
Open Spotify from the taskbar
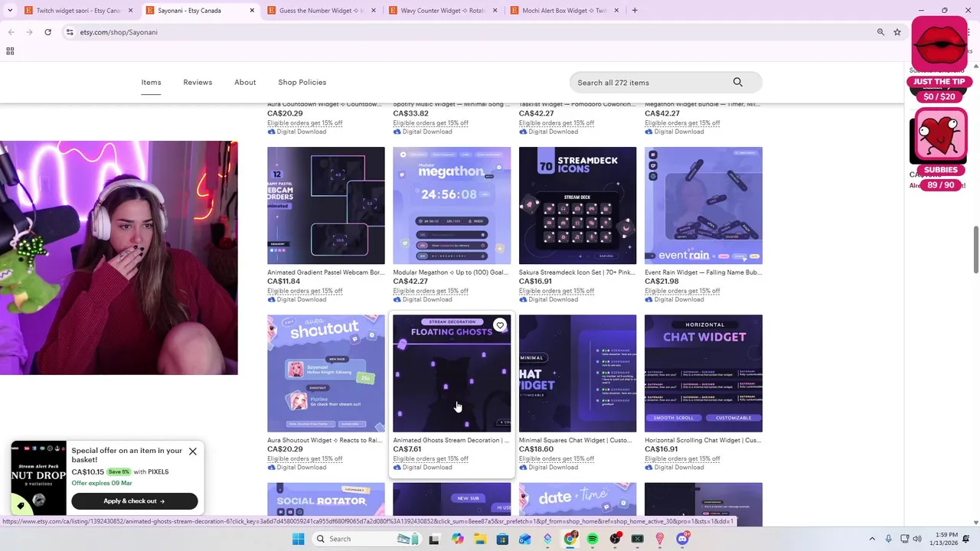[593, 539]
